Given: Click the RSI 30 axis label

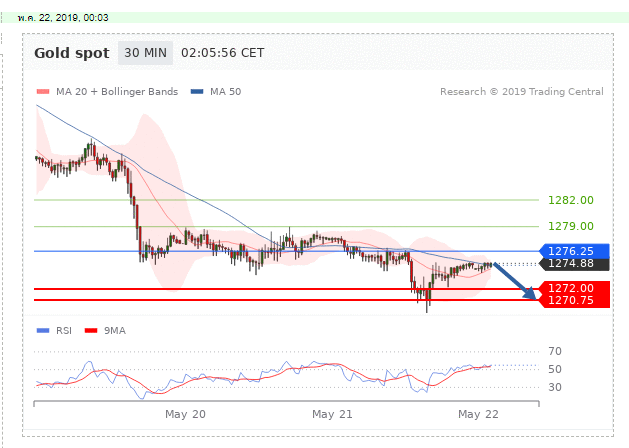Looking at the screenshot, I should pyautogui.click(x=555, y=387).
